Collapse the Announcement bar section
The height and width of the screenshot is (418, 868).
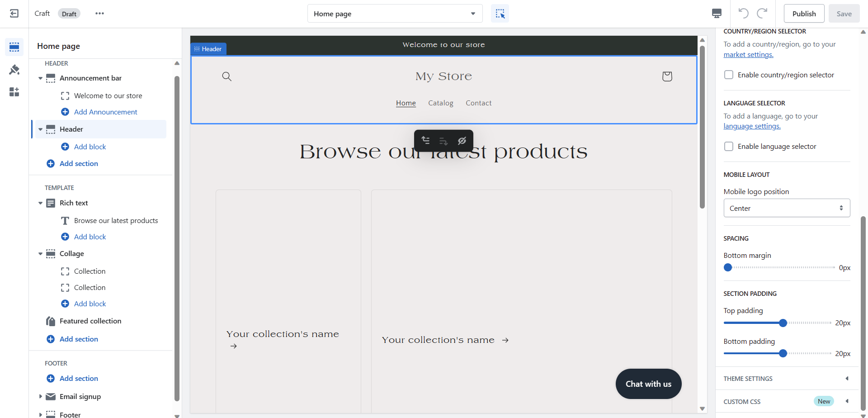[40, 78]
